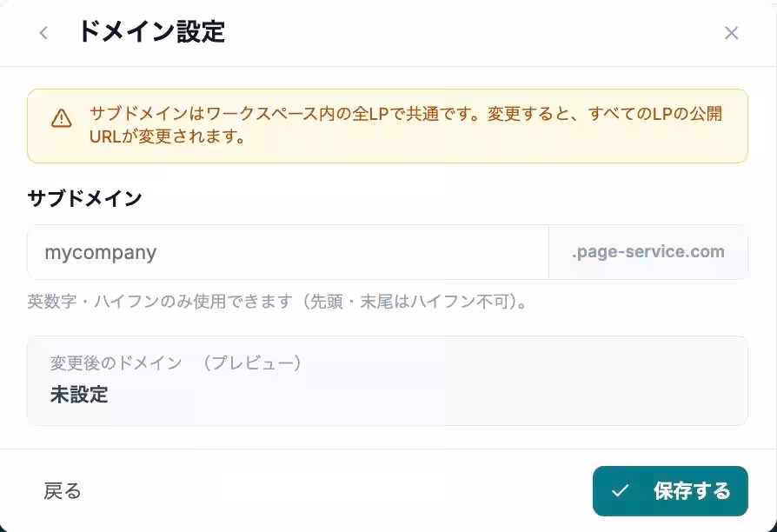This screenshot has height=532, width=777.
Task: Click the 変更後のドメイン preview label
Action: pos(116,363)
